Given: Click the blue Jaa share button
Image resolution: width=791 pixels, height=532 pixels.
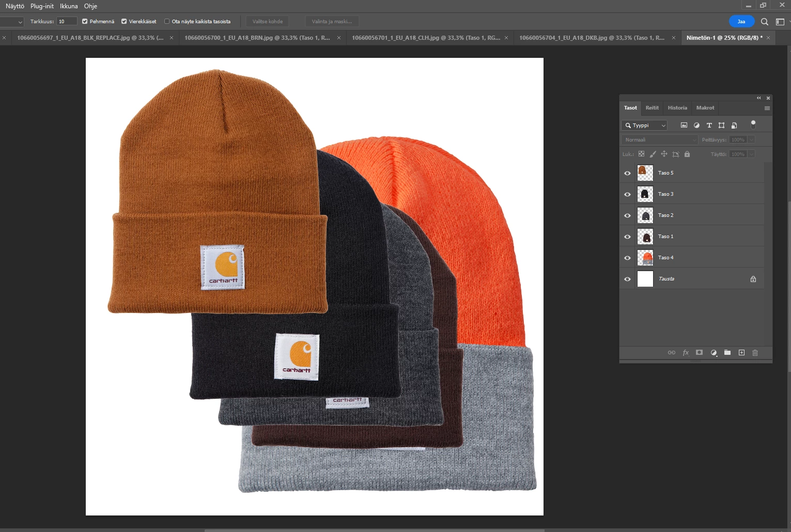Looking at the screenshot, I should (x=741, y=22).
